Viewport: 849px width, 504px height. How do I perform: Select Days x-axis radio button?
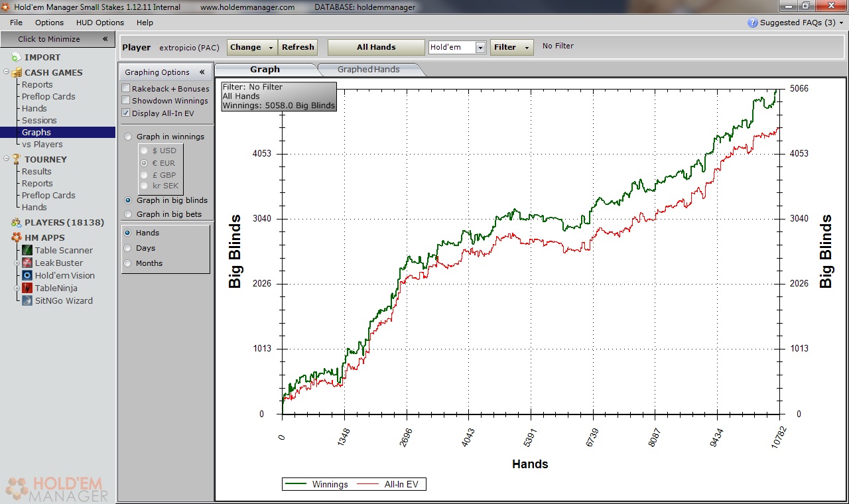127,248
